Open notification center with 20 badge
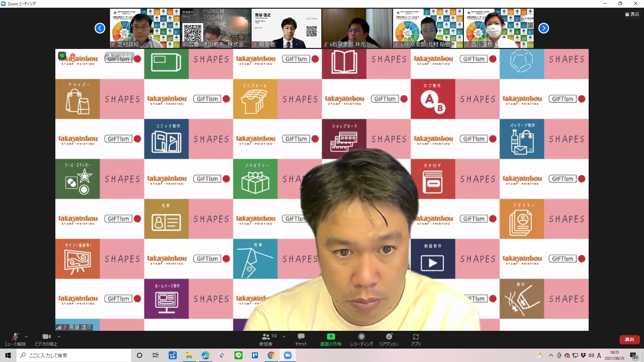This screenshot has height=362, width=644. click(634, 356)
